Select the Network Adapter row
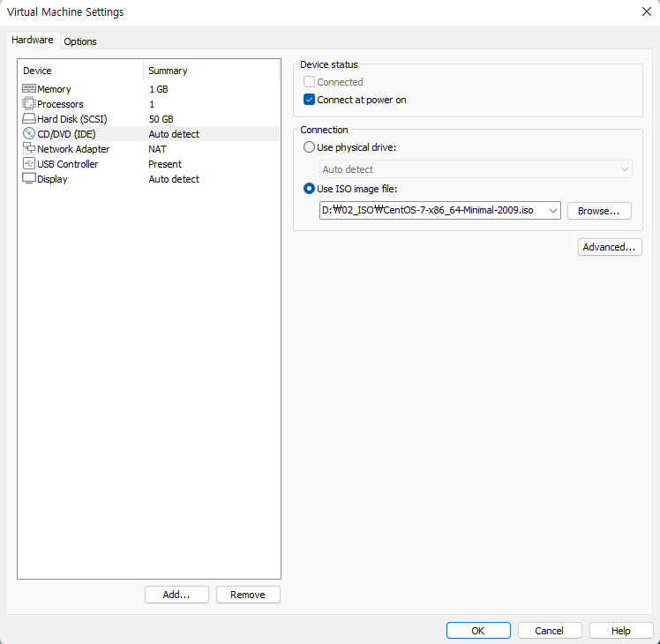Image resolution: width=660 pixels, height=644 pixels. [149, 149]
